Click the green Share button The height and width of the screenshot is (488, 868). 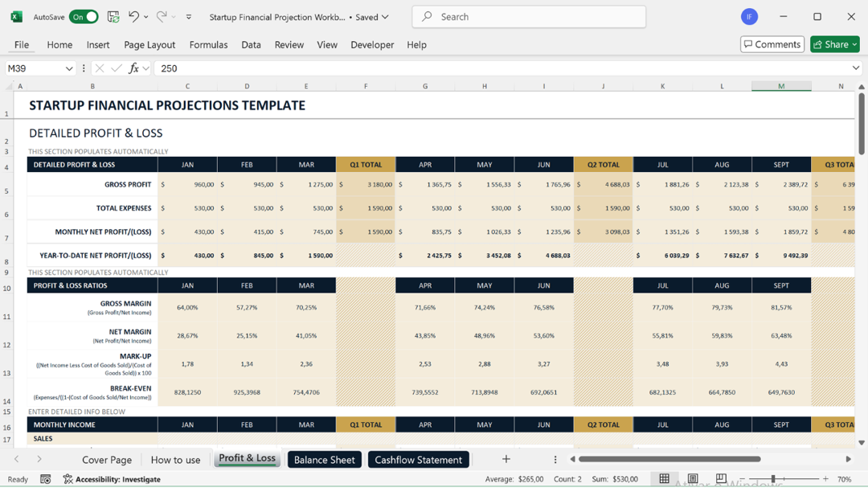tap(835, 44)
